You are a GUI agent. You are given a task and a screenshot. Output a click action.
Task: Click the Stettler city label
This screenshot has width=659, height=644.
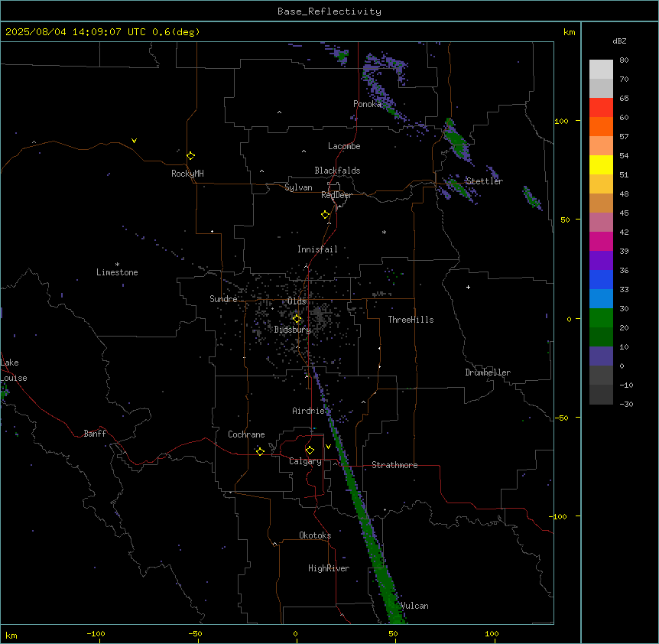pyautogui.click(x=484, y=181)
